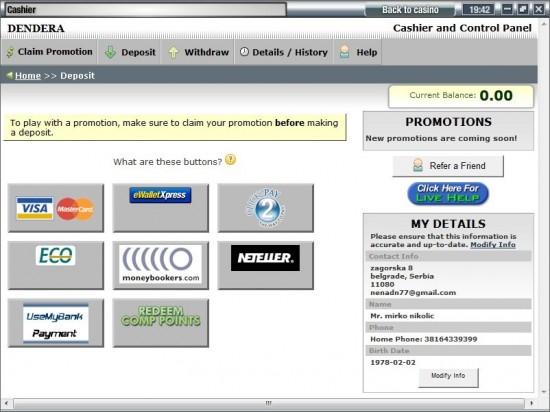Viewport: 550px width, 412px height.
Task: Click 'New promotions are coming soon!' text
Action: pos(441,138)
